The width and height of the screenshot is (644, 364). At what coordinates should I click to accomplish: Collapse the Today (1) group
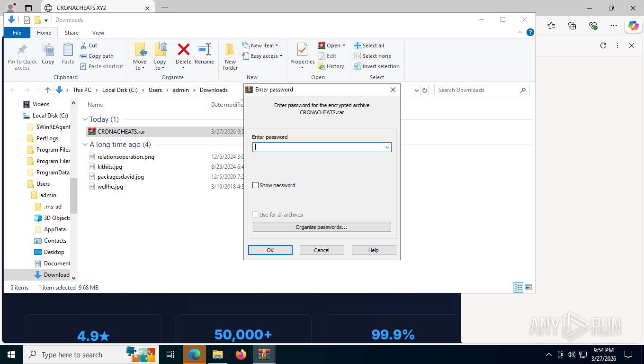click(x=85, y=119)
